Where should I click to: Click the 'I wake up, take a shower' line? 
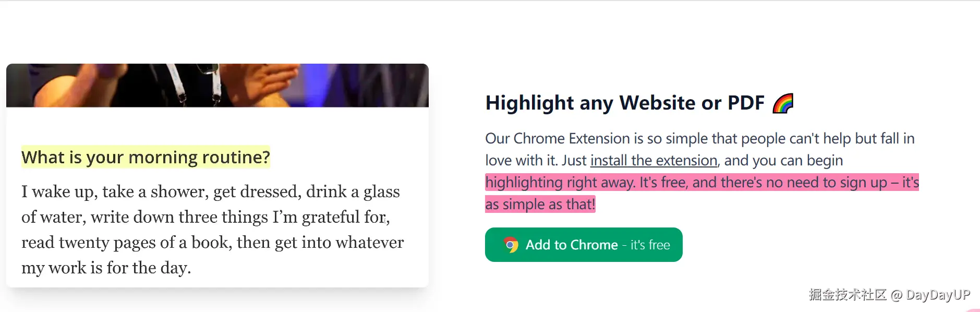[210, 191]
